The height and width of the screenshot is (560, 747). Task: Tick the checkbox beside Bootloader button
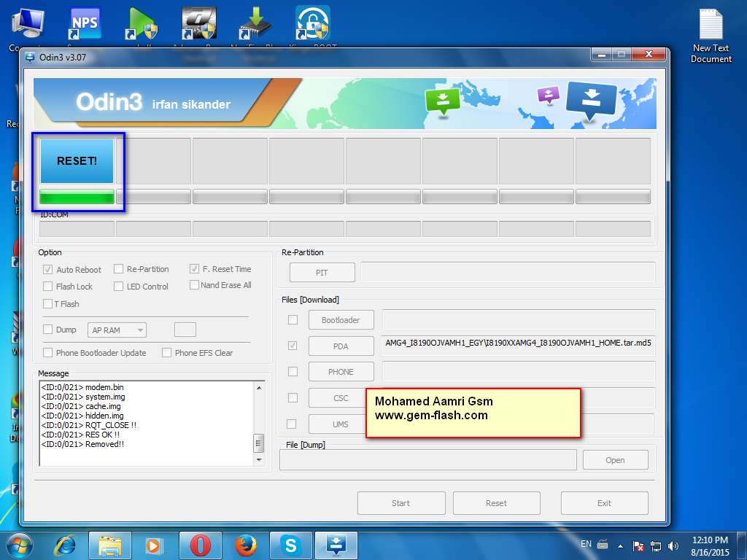coord(293,320)
